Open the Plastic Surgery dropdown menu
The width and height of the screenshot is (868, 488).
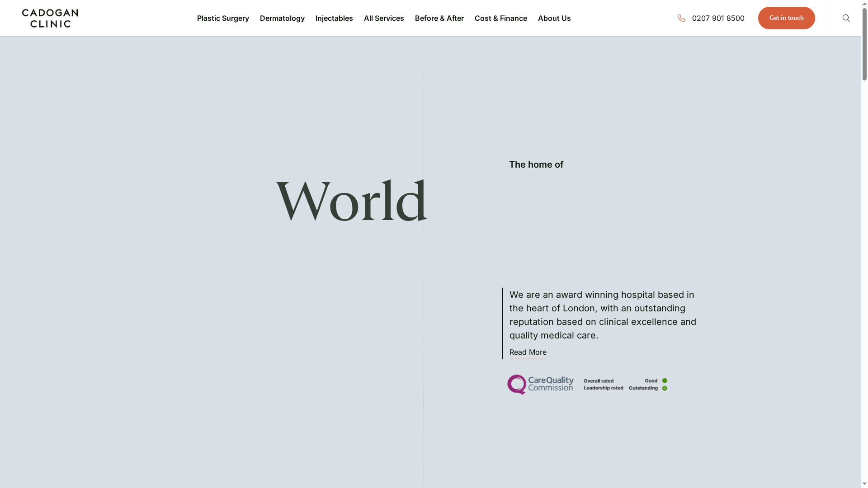coord(223,18)
